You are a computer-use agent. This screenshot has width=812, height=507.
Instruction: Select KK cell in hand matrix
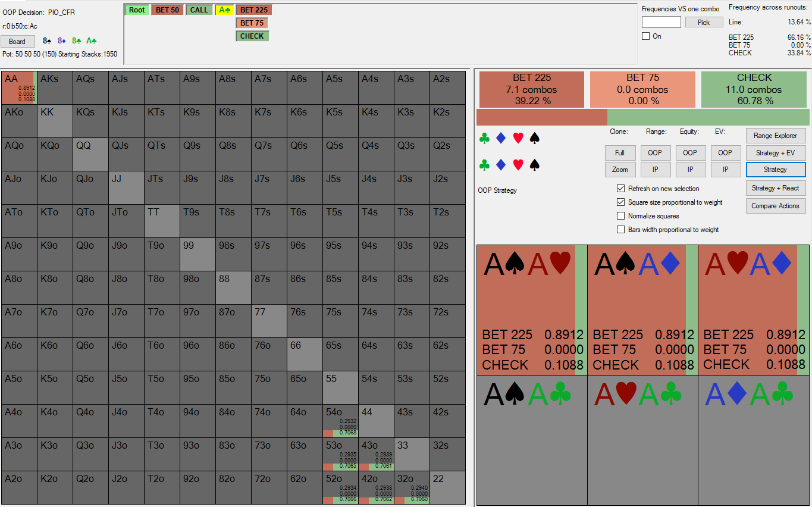(55, 121)
